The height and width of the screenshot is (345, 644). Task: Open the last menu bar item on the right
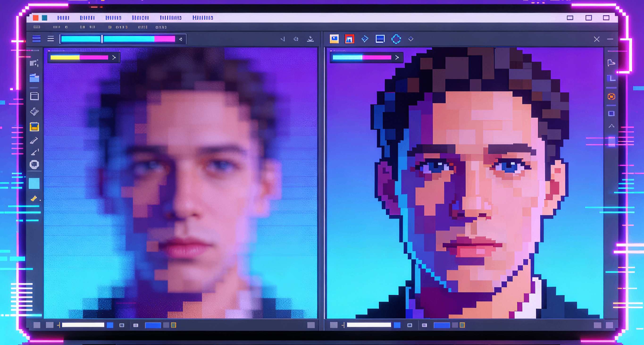point(203,18)
